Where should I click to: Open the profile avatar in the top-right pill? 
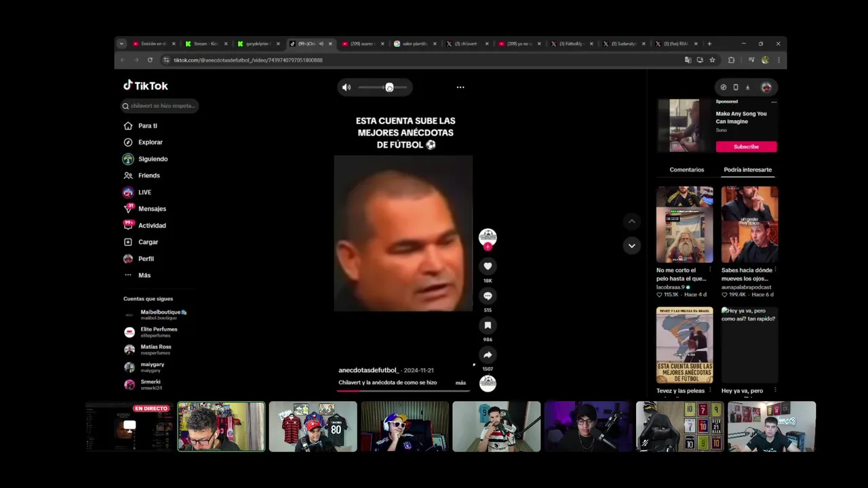click(766, 87)
